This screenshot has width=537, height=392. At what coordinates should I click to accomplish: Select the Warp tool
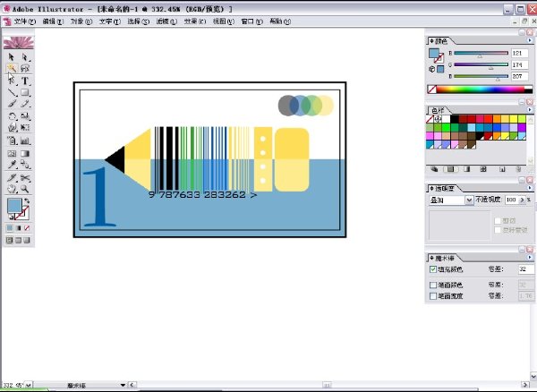[x=12, y=128]
